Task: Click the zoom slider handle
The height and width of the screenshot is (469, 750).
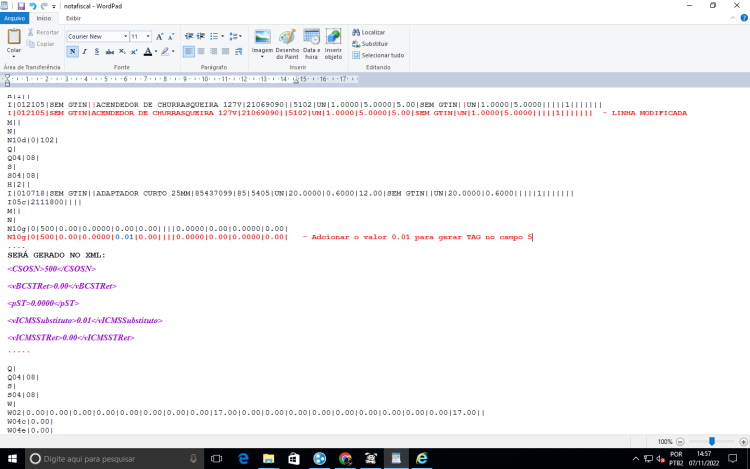Action: 712,441
